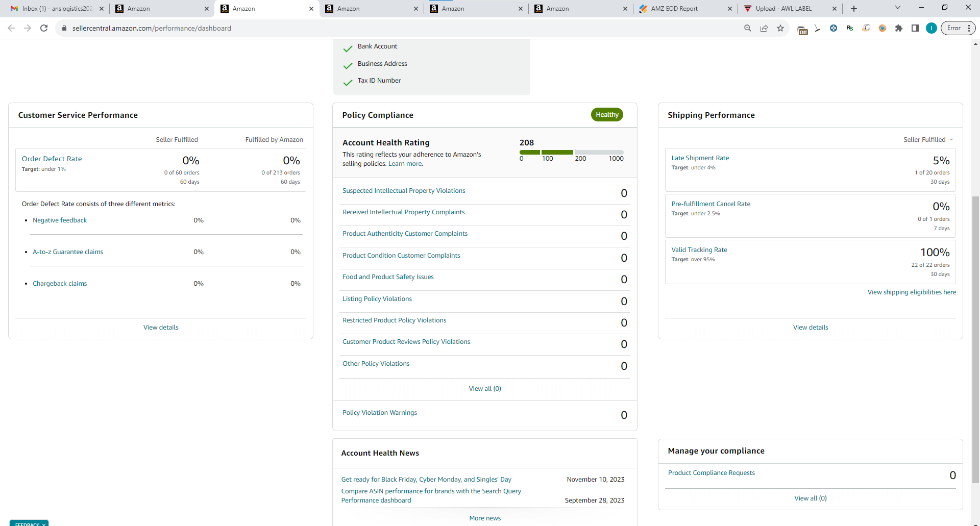Screen dimensions: 980x526
Task: Open Other Policy Violations
Action: [376, 364]
